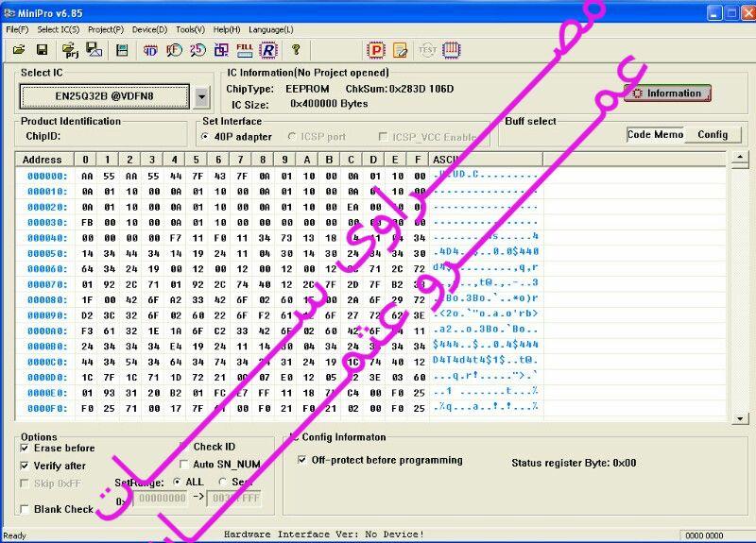The height and width of the screenshot is (543, 756).
Task: Open the Select IC(S) menu
Action: point(59,29)
